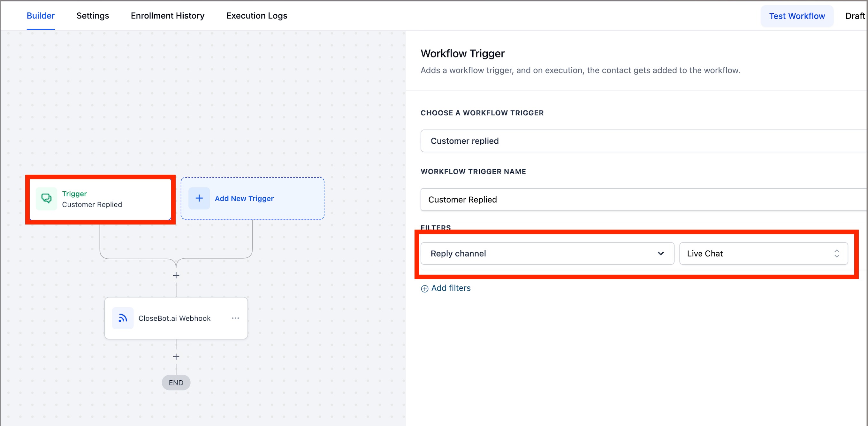Select the END node in the workflow
Viewport: 868px width, 426px height.
point(176,383)
